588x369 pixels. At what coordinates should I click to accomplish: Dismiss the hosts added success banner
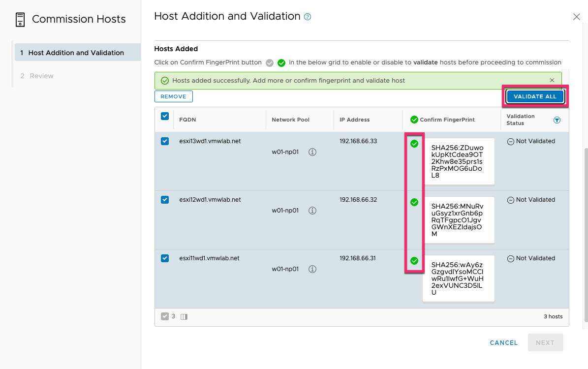pos(552,80)
